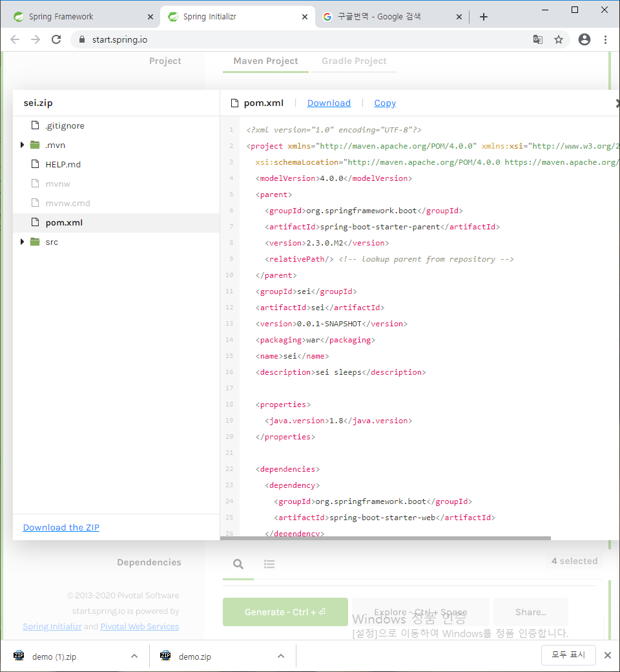
Task: Open options for demo.zip download
Action: pyautogui.click(x=281, y=656)
